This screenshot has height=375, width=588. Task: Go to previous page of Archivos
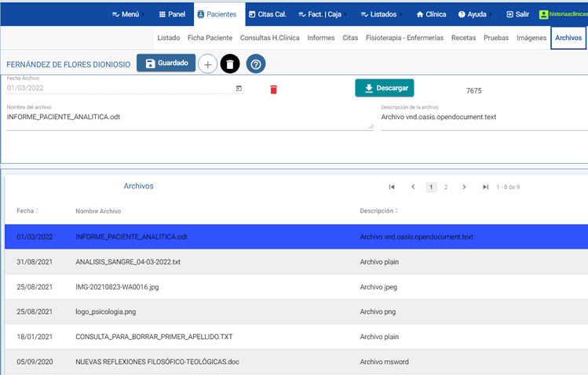pyautogui.click(x=413, y=187)
